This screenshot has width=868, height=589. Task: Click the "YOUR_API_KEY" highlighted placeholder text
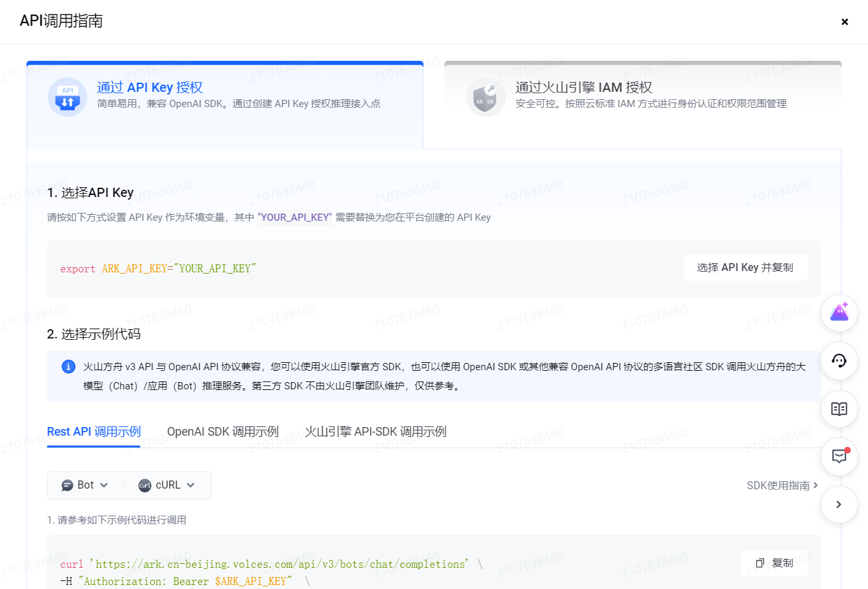(x=294, y=217)
